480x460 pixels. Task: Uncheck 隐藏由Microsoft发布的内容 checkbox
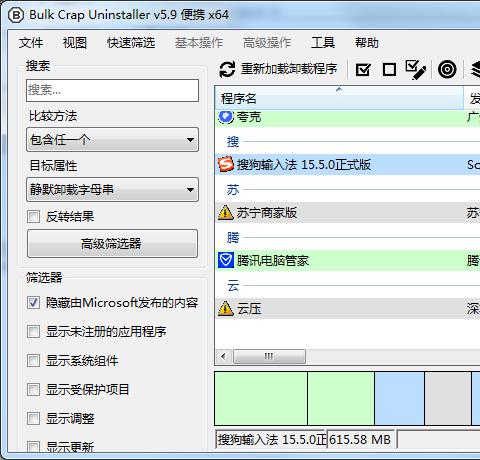click(33, 302)
